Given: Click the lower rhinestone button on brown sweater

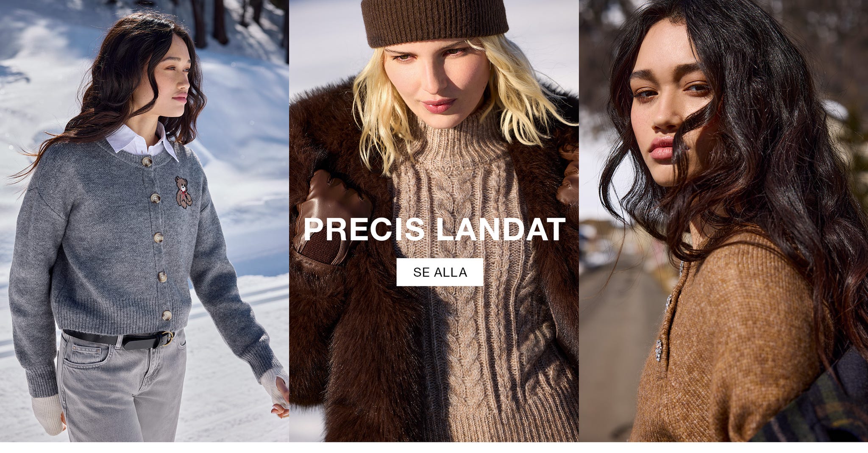Looking at the screenshot, I should coord(659,350).
